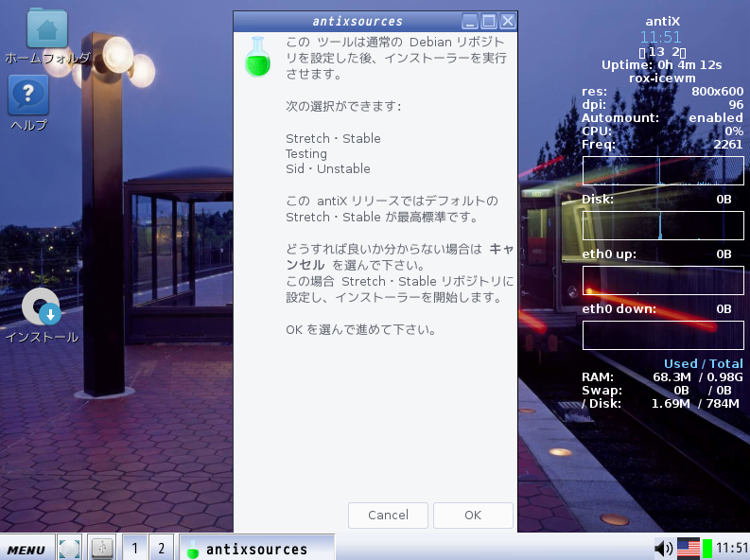Click the green flask icon in dialog

tap(258, 57)
